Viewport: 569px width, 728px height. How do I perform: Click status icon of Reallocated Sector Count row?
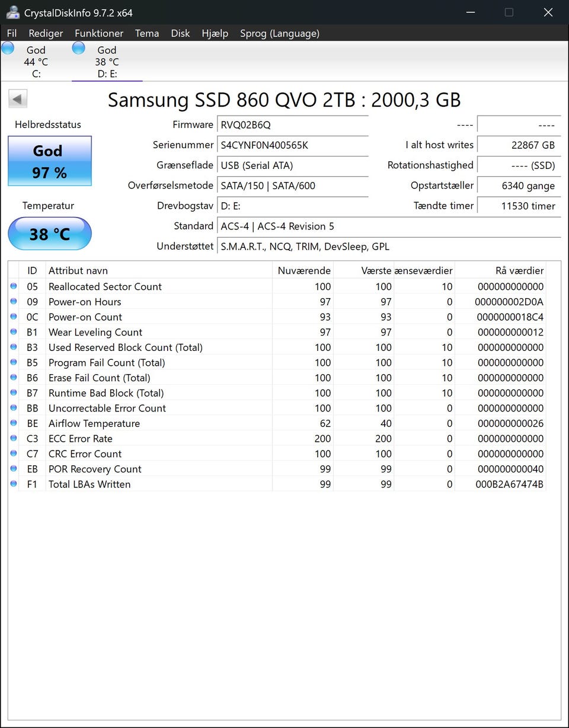[x=14, y=286]
